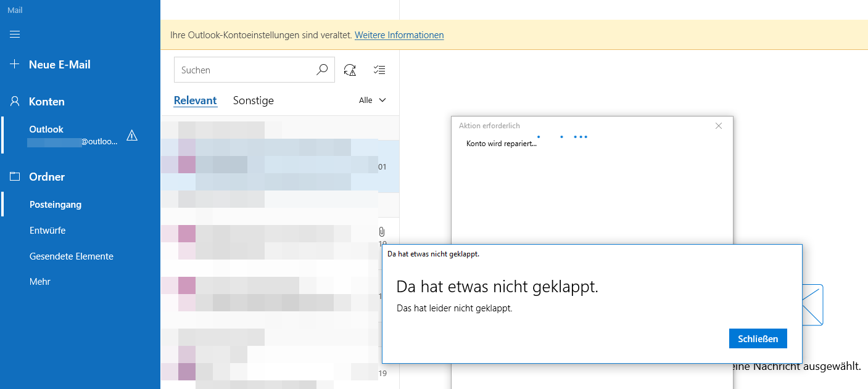Open the Weitere Informationen link
The width and height of the screenshot is (868, 389).
point(399,35)
